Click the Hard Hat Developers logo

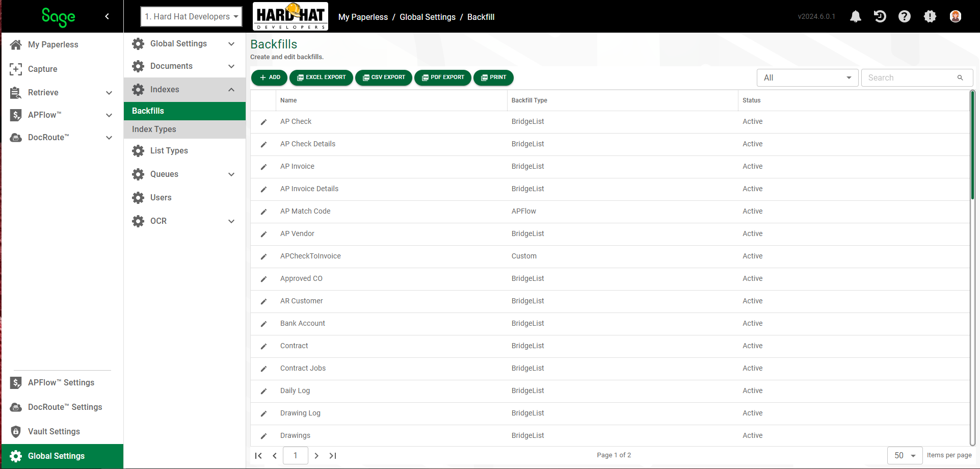[290, 16]
